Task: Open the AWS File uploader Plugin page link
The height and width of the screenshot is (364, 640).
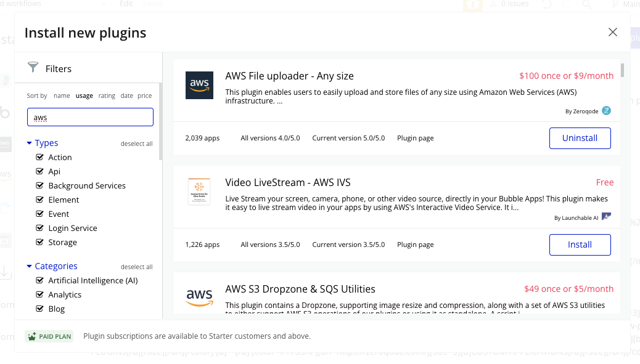Action: pyautogui.click(x=415, y=138)
